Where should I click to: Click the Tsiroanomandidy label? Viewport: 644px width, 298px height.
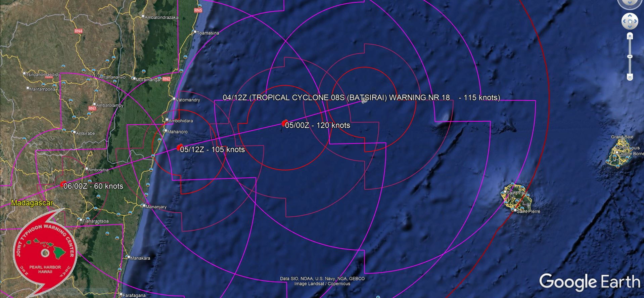coord(43,75)
